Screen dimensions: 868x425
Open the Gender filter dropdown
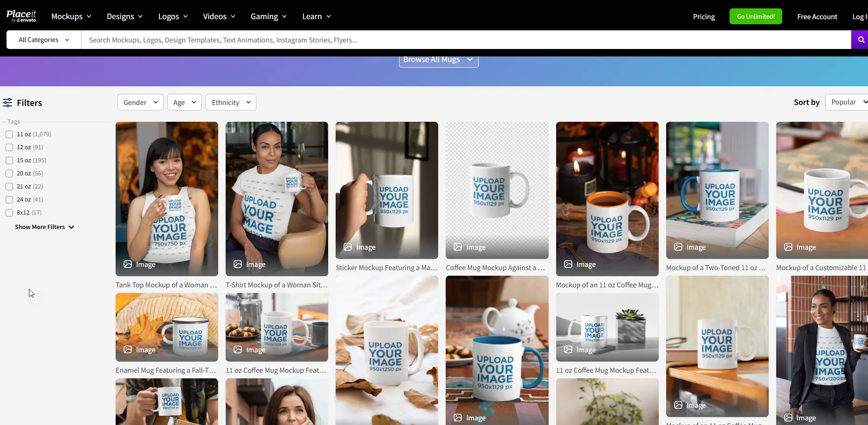coord(140,102)
